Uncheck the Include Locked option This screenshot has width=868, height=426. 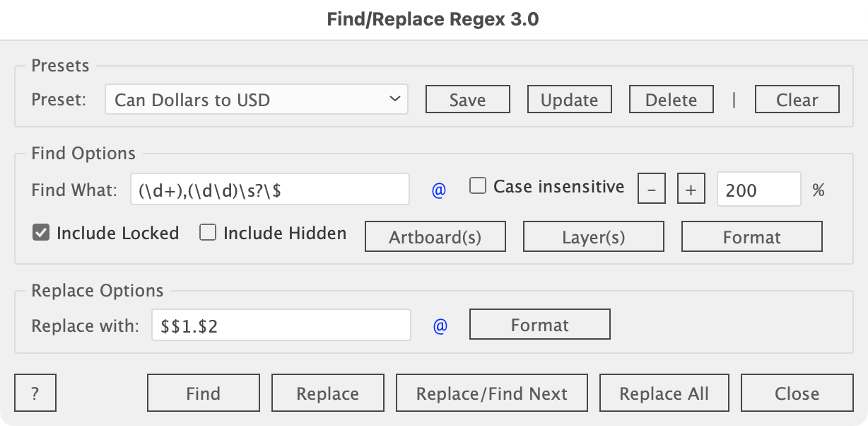click(41, 233)
